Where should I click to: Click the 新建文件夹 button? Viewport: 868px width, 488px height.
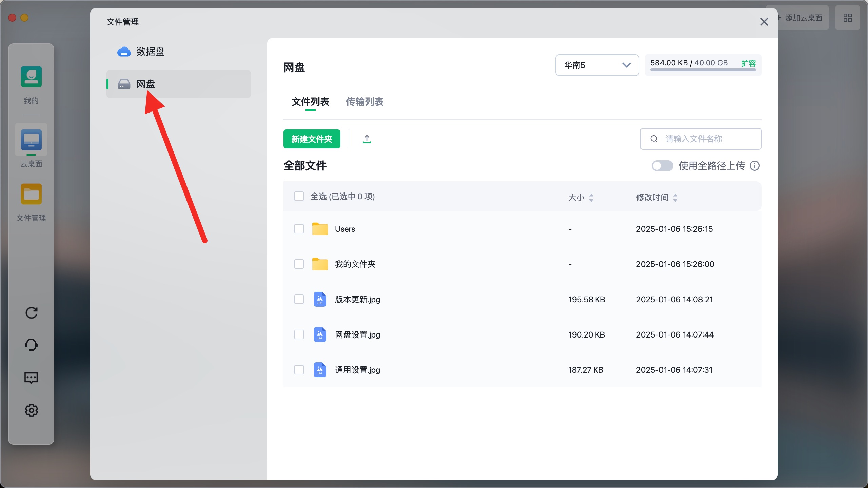click(x=312, y=139)
